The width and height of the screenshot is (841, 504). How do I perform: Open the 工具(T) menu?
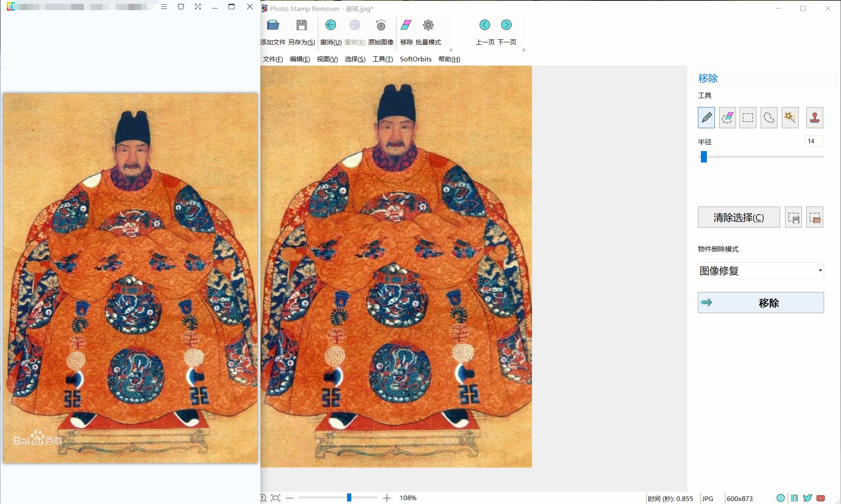point(383,59)
